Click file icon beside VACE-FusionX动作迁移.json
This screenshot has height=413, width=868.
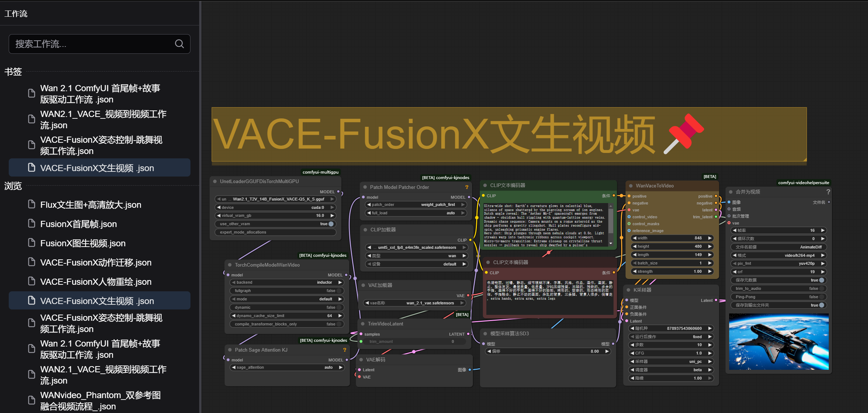pos(32,262)
